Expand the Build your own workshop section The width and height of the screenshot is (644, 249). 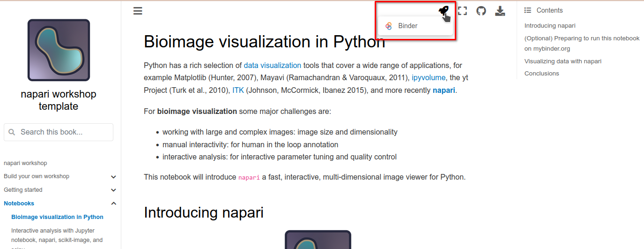pos(113,177)
